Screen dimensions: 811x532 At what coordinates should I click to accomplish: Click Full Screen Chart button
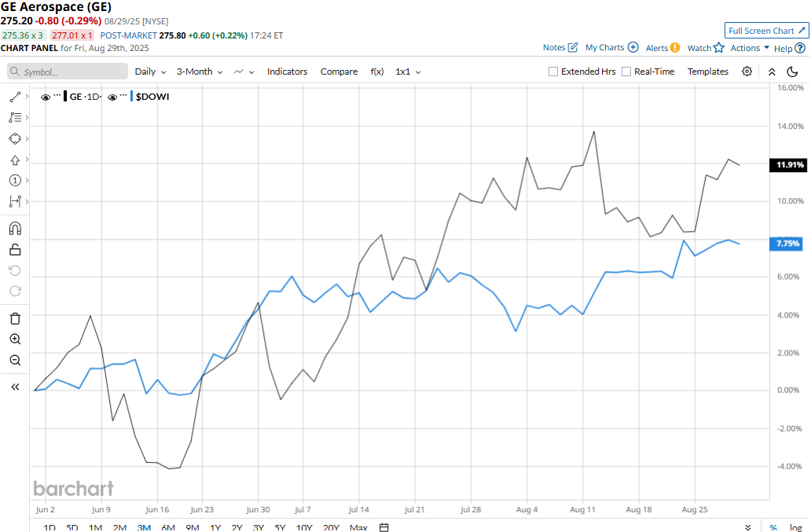[766, 31]
